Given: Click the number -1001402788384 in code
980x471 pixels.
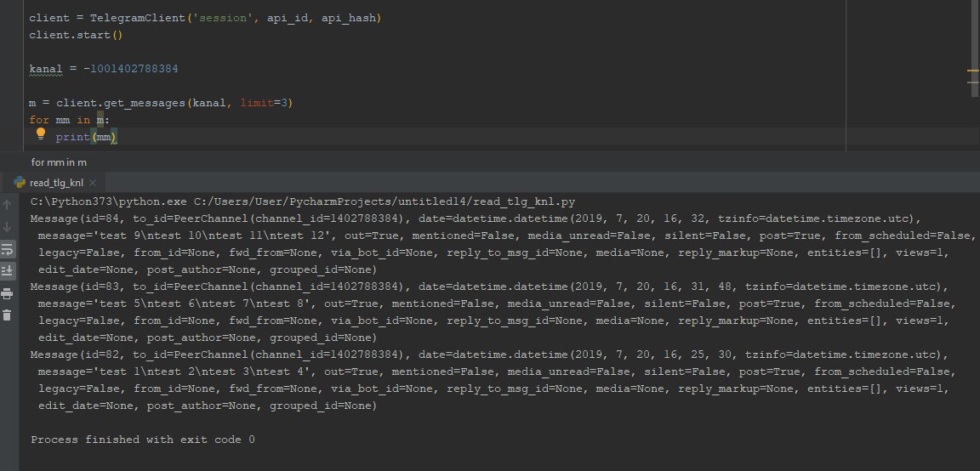Looking at the screenshot, I should click(x=131, y=69).
